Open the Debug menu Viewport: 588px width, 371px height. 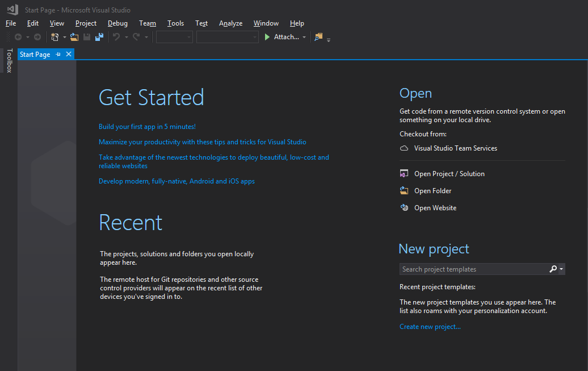[x=117, y=23]
